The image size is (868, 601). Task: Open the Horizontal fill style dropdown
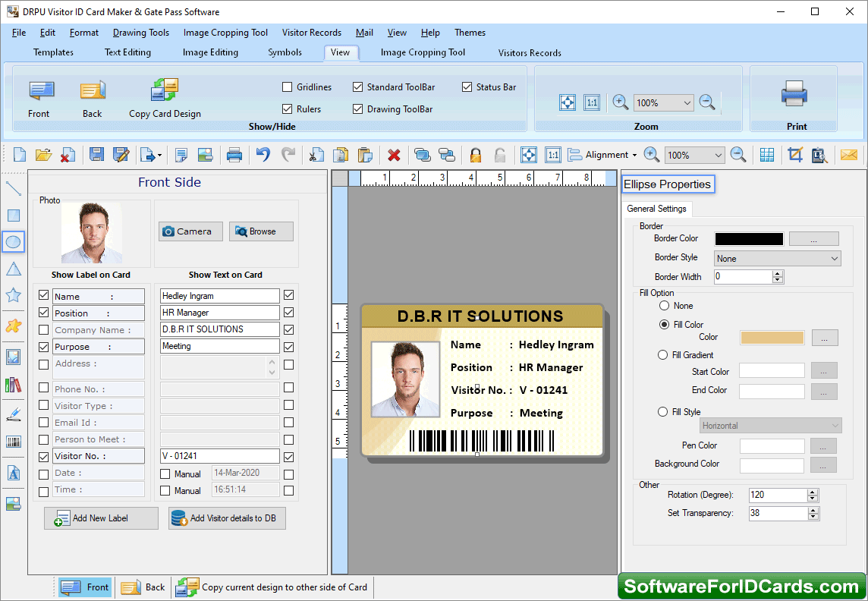771,426
